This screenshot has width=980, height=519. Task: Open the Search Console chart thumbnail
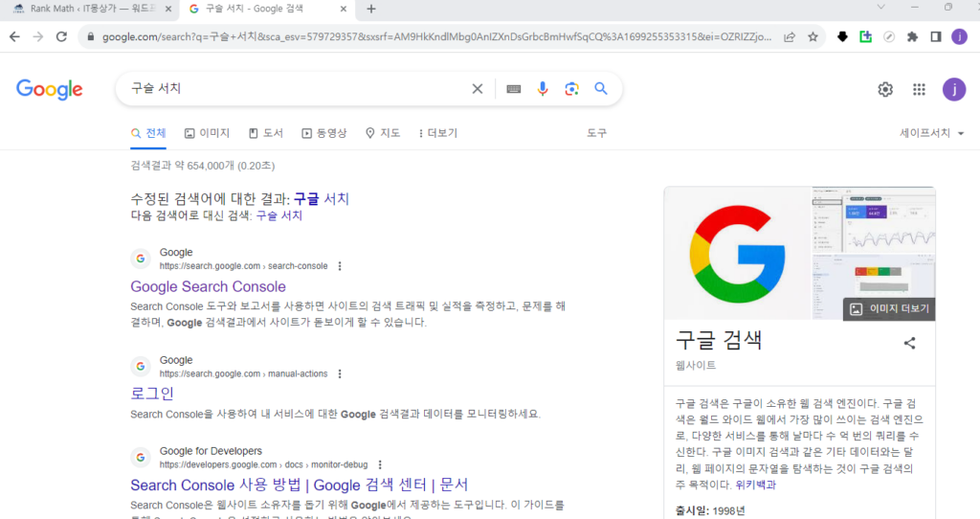pos(875,219)
